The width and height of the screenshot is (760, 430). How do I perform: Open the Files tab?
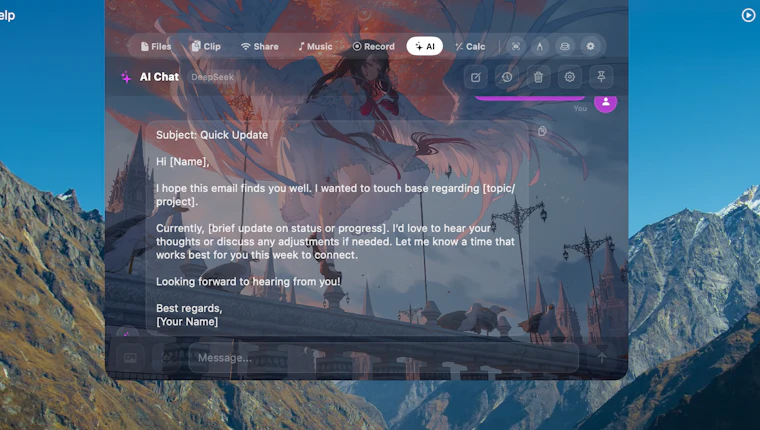(156, 47)
